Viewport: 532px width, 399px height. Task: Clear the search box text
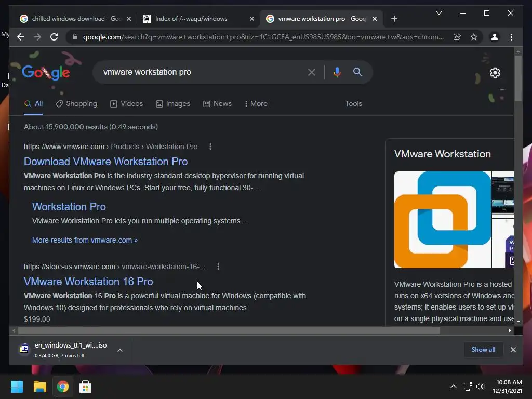[x=312, y=72]
